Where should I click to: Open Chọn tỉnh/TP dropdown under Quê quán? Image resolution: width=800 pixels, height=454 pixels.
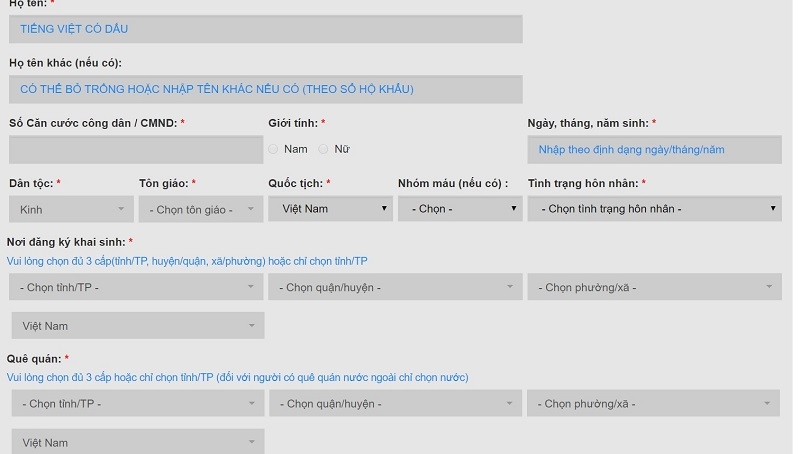point(138,404)
